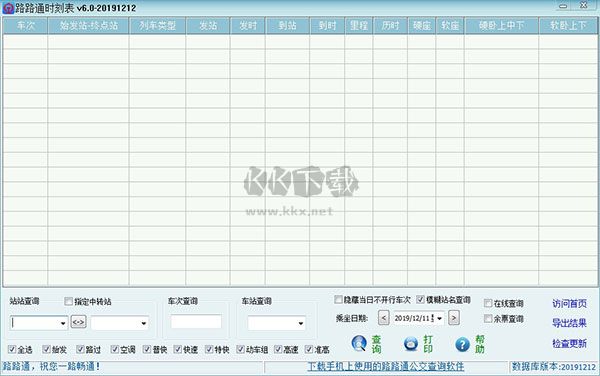600x376 pixels.
Task: Enable the 在线查询 checkbox
Action: point(488,303)
